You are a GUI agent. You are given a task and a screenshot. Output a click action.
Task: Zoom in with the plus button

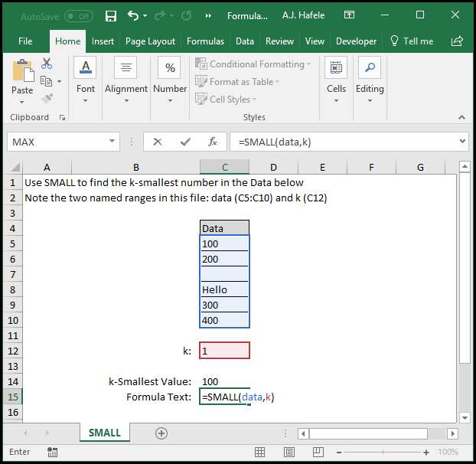426,453
